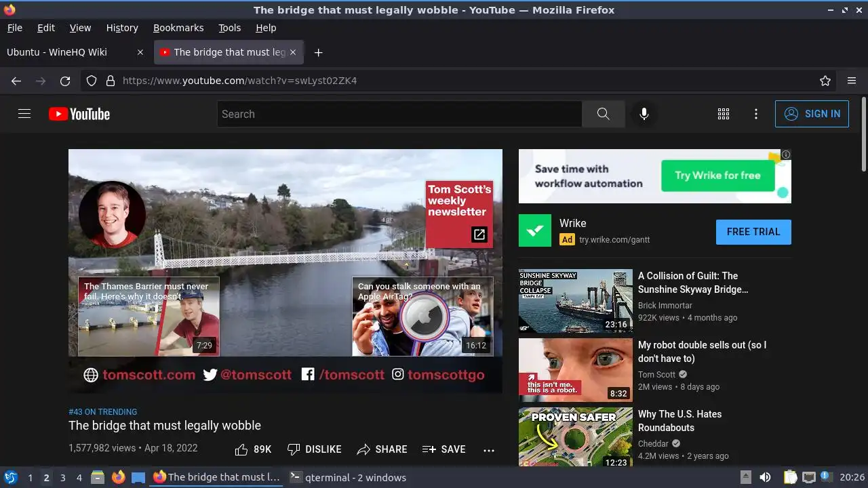
Task: Open YouTube apps grid icon
Action: (x=724, y=114)
